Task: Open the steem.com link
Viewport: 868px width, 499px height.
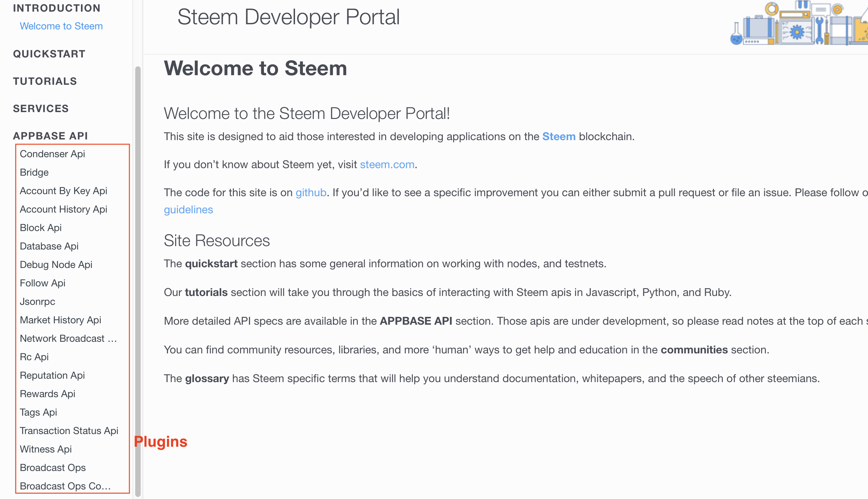Action: click(x=387, y=165)
